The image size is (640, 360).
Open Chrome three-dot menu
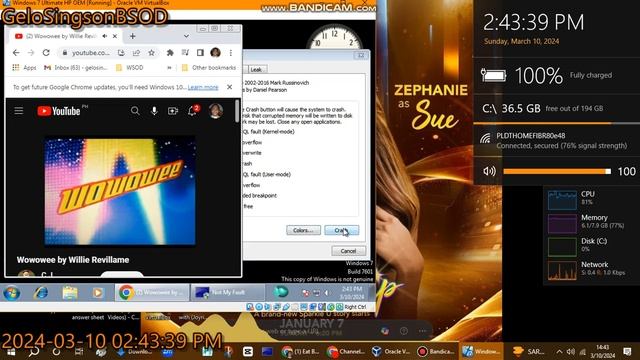pos(231,53)
